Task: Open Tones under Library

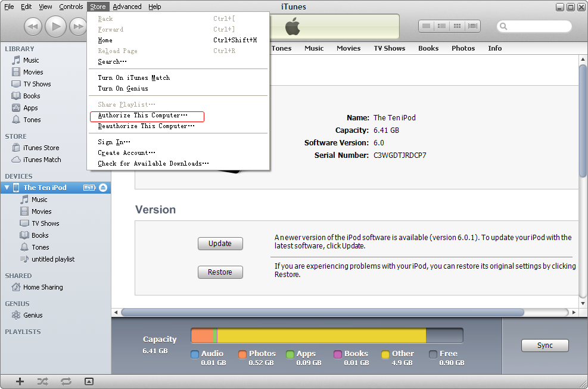Action: 32,120
